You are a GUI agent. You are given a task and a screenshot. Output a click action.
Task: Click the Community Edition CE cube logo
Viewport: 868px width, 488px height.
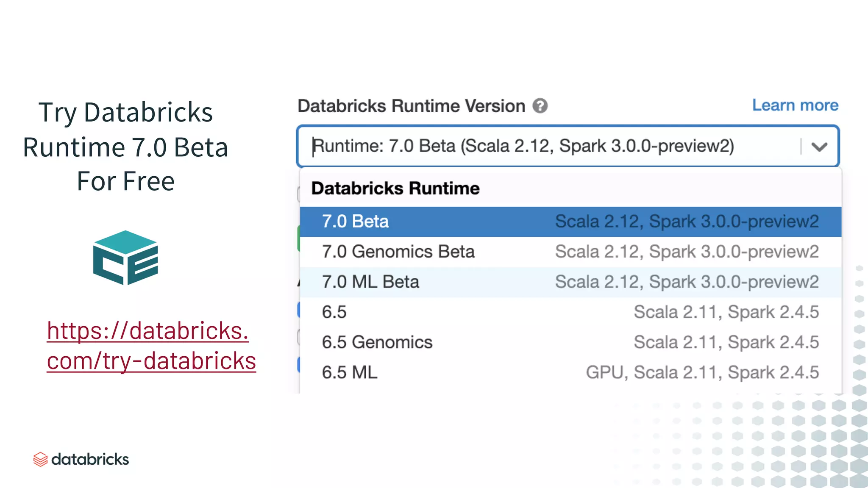(x=125, y=258)
